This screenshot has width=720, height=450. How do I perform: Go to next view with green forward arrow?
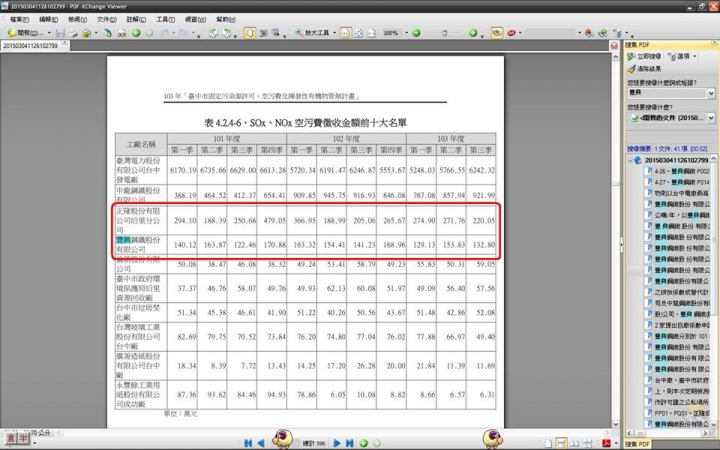tap(149, 33)
